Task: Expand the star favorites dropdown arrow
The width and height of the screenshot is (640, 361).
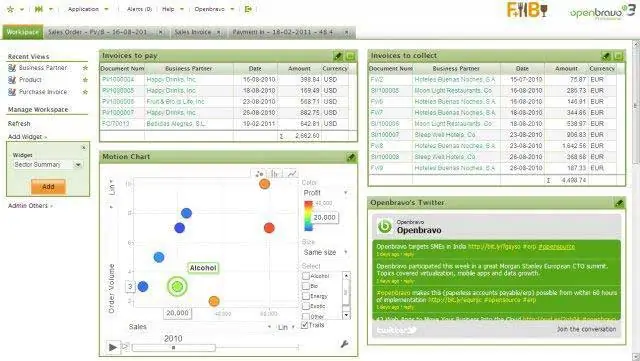Action: (x=22, y=9)
